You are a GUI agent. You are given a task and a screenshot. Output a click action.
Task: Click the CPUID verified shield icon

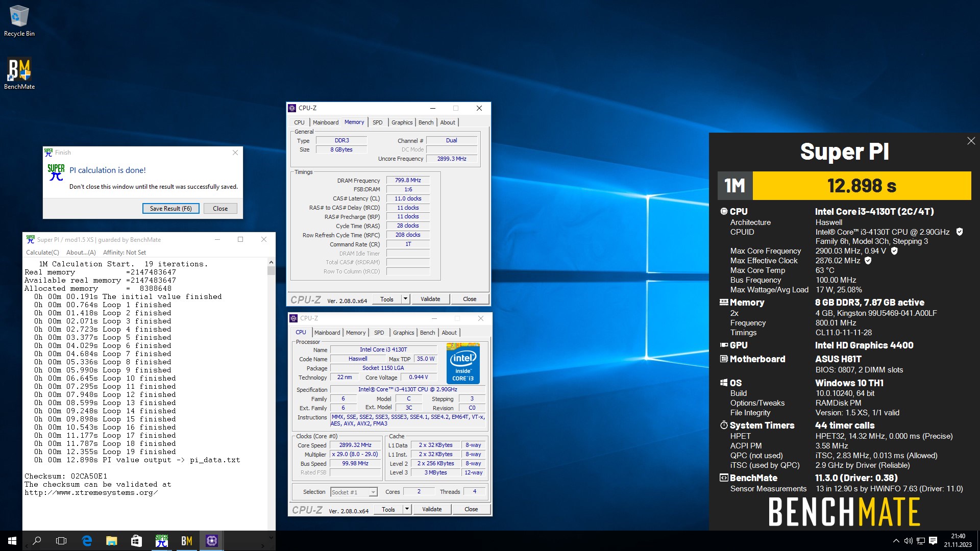(960, 232)
